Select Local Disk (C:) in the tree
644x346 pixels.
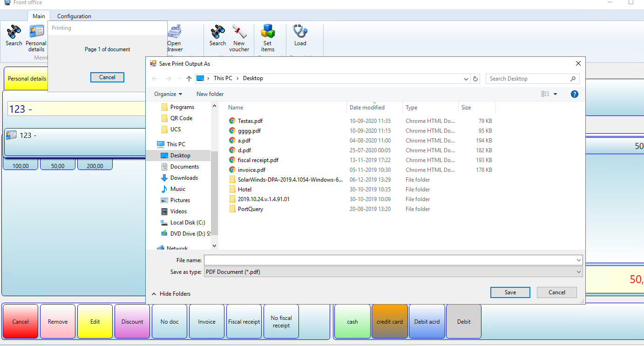pyautogui.click(x=183, y=223)
